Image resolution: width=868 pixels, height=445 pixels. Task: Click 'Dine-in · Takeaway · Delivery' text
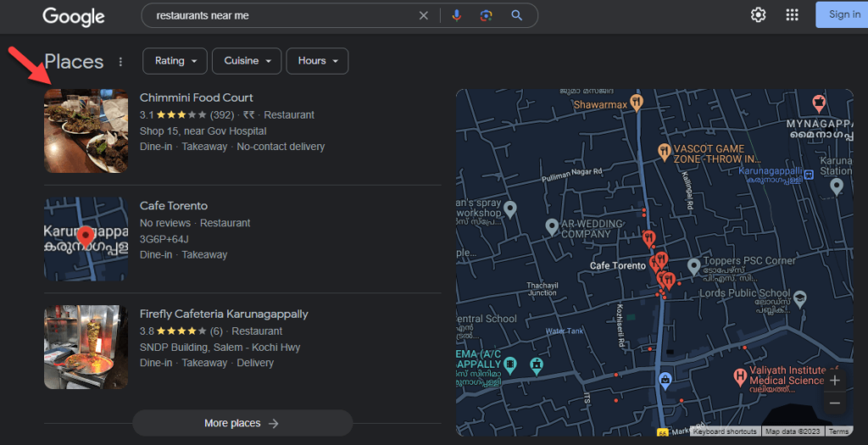point(207,363)
